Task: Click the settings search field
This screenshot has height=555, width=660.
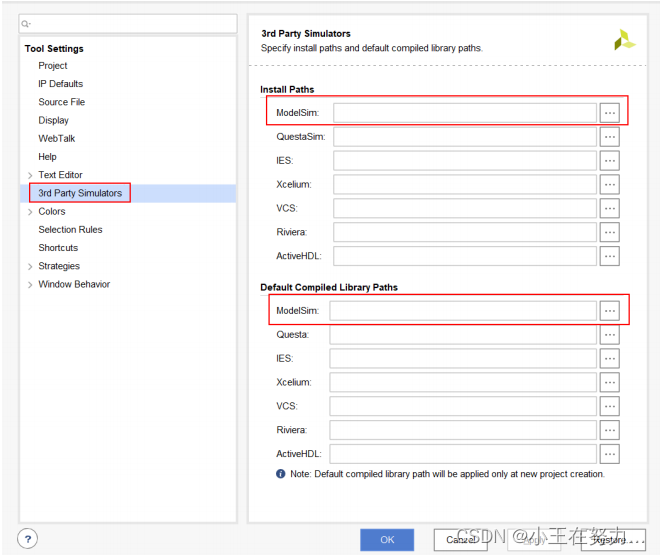Action: pos(128,24)
